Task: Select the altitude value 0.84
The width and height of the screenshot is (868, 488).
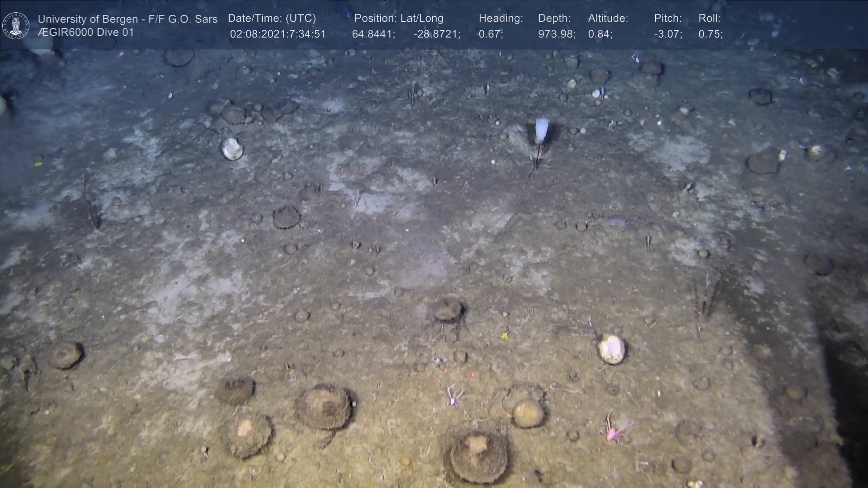Action: [599, 34]
